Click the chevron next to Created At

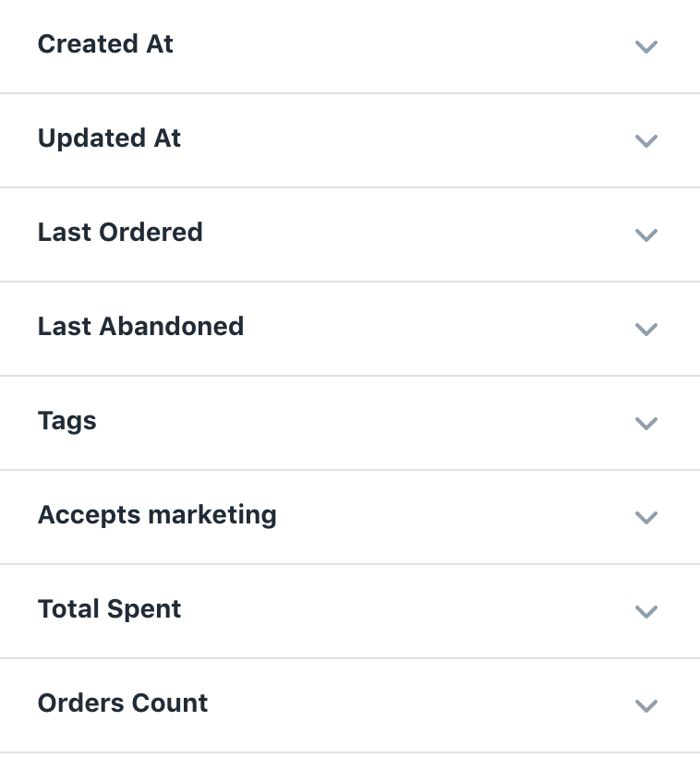(646, 46)
